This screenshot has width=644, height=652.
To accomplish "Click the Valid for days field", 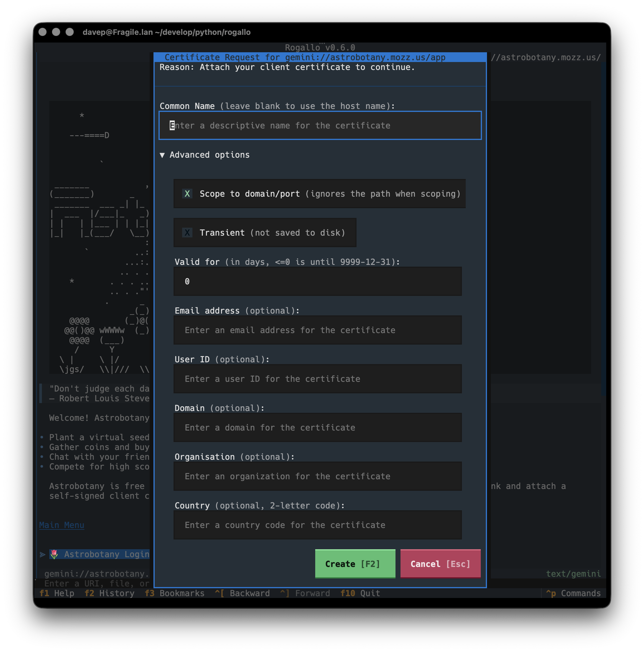I will (x=318, y=281).
